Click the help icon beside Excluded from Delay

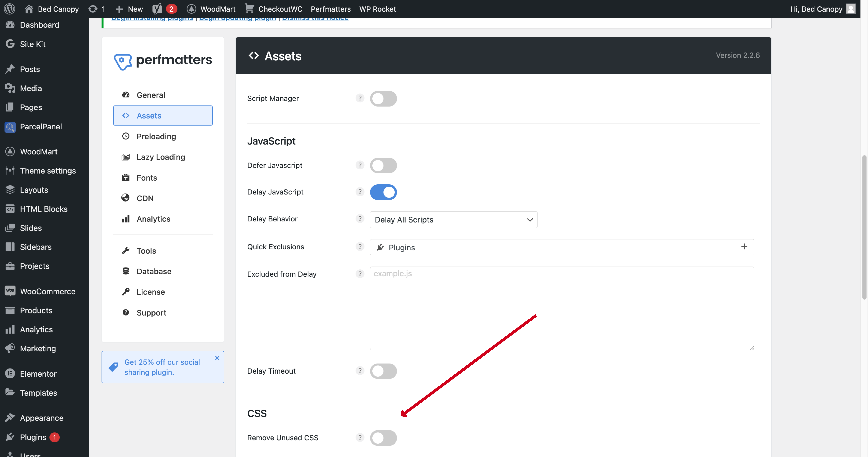360,274
